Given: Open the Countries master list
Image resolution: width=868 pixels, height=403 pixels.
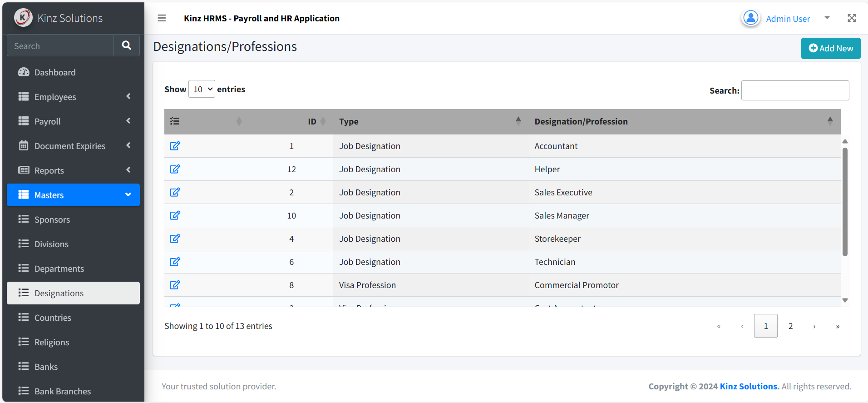Looking at the screenshot, I should click(x=73, y=318).
